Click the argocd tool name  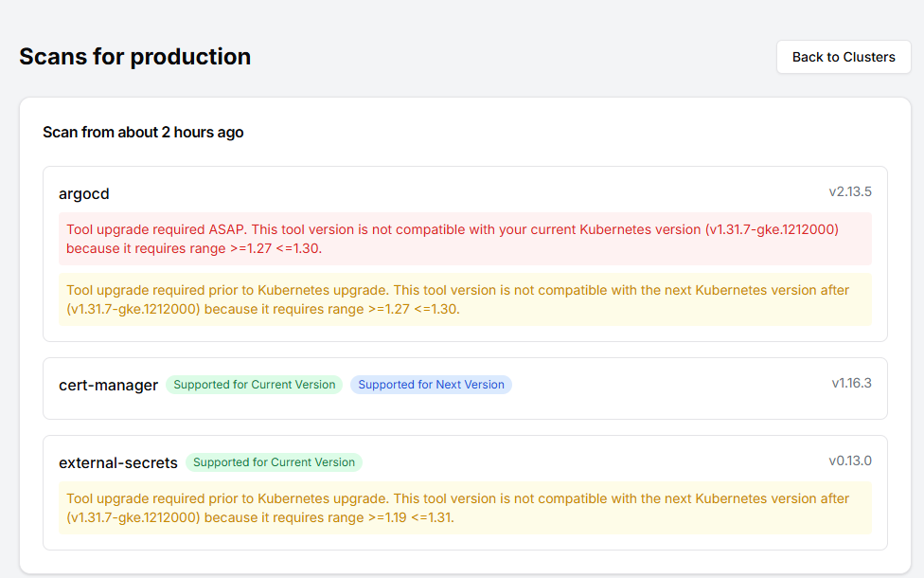pyautogui.click(x=83, y=193)
